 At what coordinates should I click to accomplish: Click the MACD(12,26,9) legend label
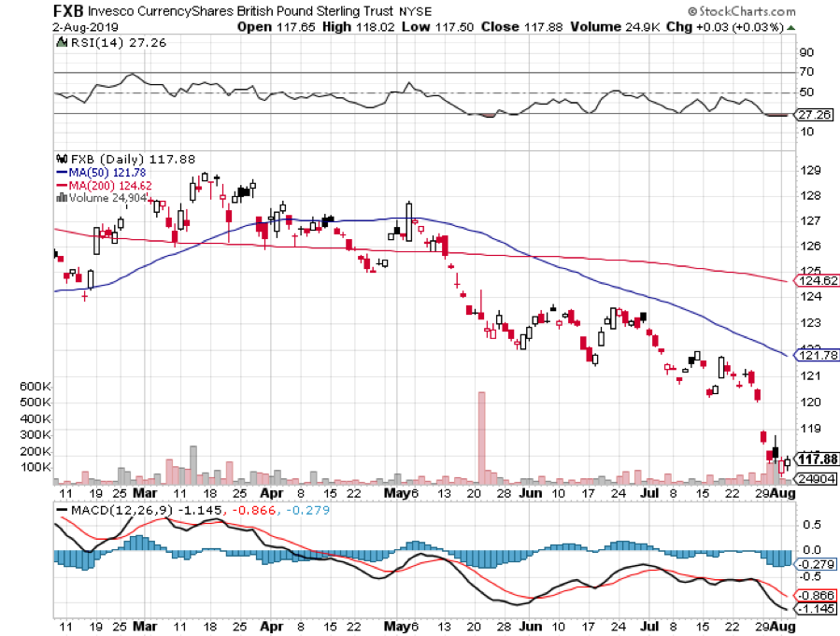coord(122,510)
